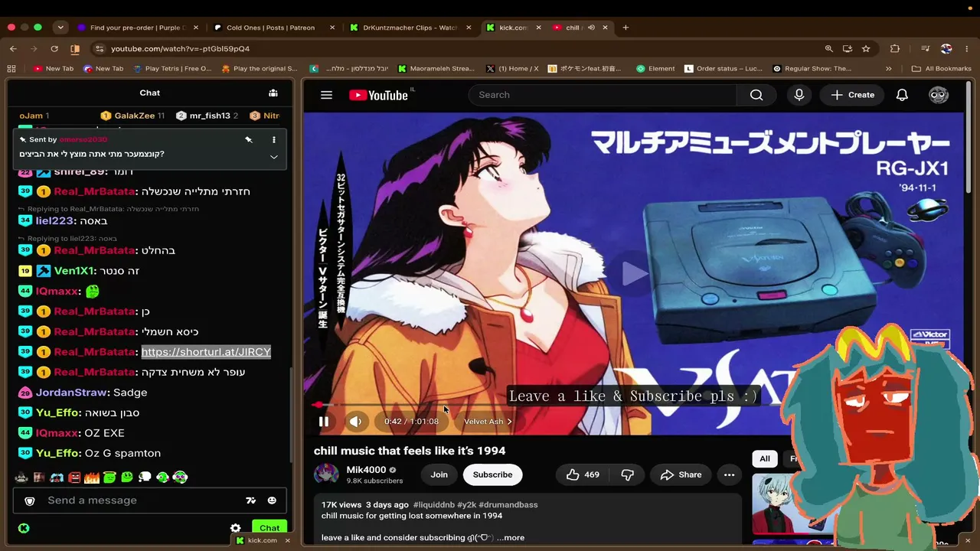Open the Regular Show bookmark
This screenshot has width=980, height=551.
(812, 68)
